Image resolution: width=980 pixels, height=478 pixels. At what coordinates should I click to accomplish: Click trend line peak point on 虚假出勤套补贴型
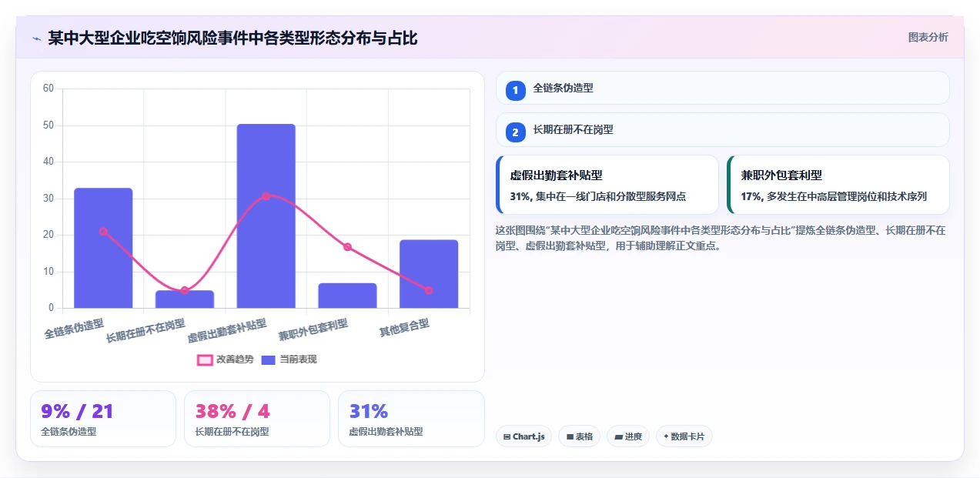[266, 196]
